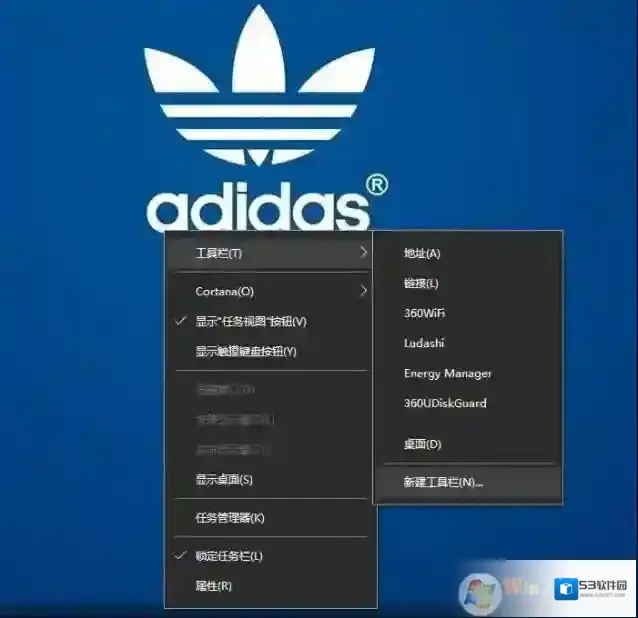Image resolution: width=638 pixels, height=618 pixels.
Task: Open 任务管理器(K) from the menu
Action: click(x=230, y=518)
